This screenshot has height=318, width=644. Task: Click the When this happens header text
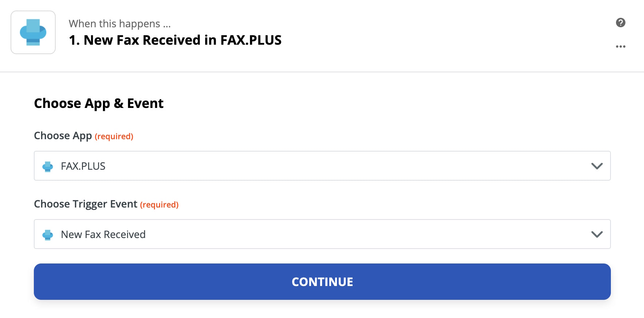(x=120, y=23)
